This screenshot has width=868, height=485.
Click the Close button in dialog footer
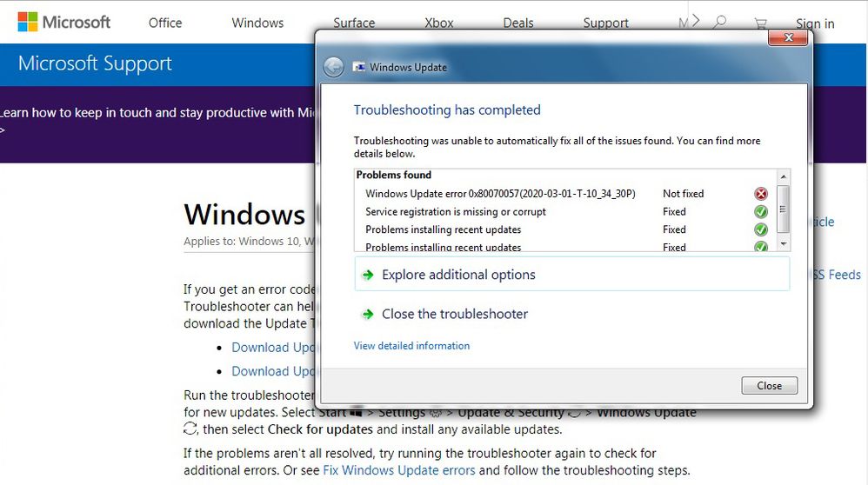click(x=770, y=385)
